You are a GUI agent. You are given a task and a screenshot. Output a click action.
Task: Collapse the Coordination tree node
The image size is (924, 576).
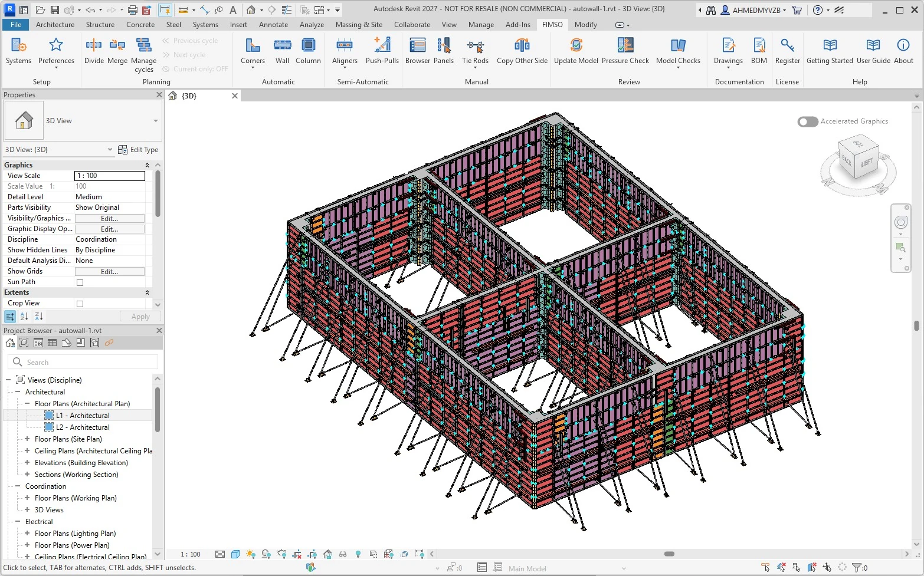tap(18, 486)
